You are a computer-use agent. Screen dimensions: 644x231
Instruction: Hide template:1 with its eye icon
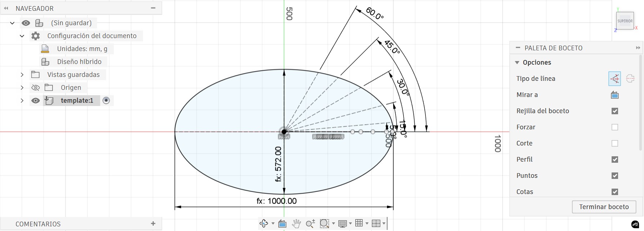tap(35, 101)
